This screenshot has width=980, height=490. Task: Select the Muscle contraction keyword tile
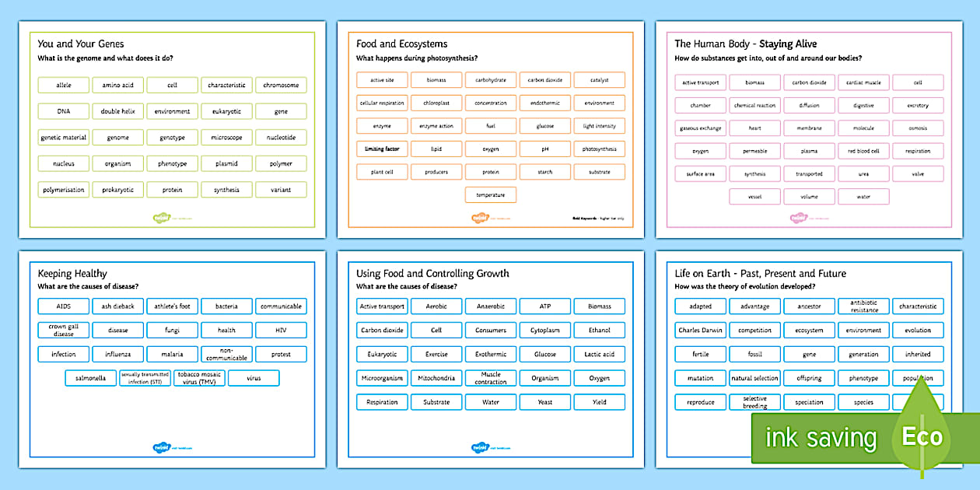pyautogui.click(x=491, y=378)
